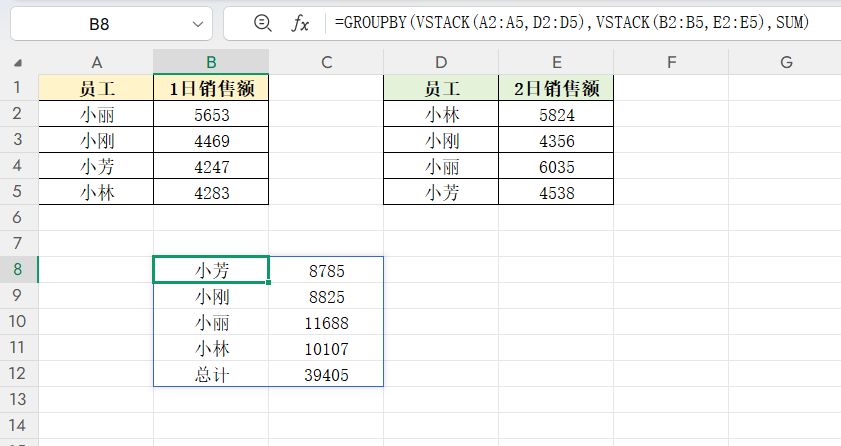Select all cells with corner triangle
This screenshot has width=841, height=446.
(18, 63)
